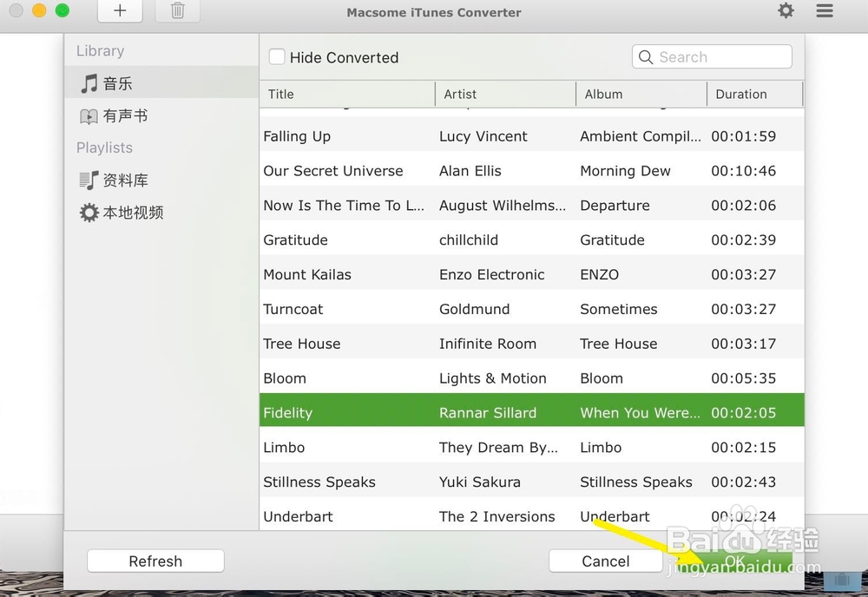Image resolution: width=868 pixels, height=597 pixels.
Task: Click the music note icon beside 音乐
Action: point(89,83)
